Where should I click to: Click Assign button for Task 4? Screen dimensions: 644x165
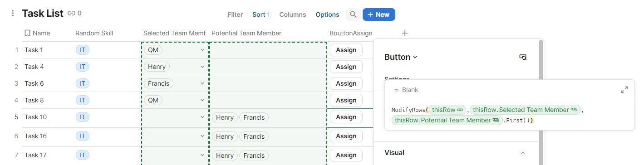click(x=346, y=67)
